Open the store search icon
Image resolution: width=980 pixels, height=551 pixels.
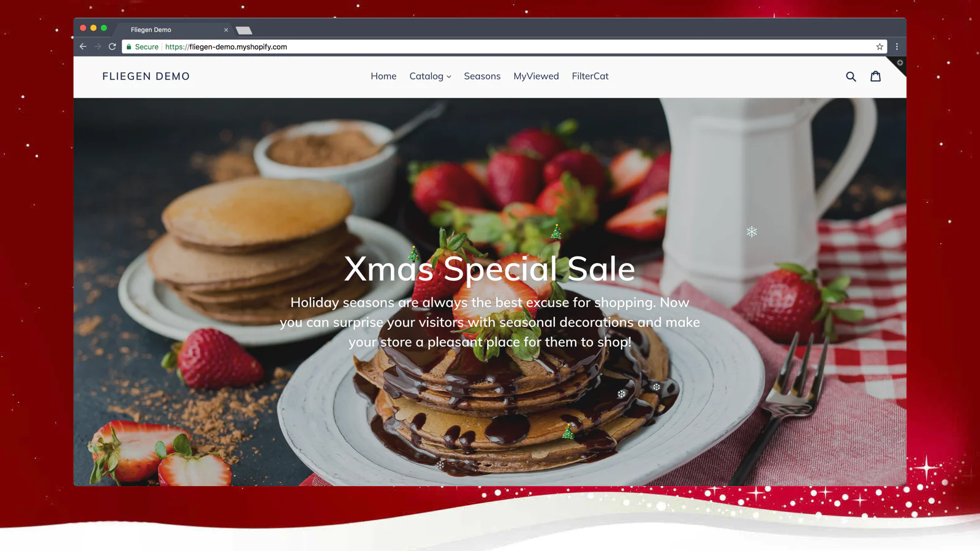coord(851,77)
